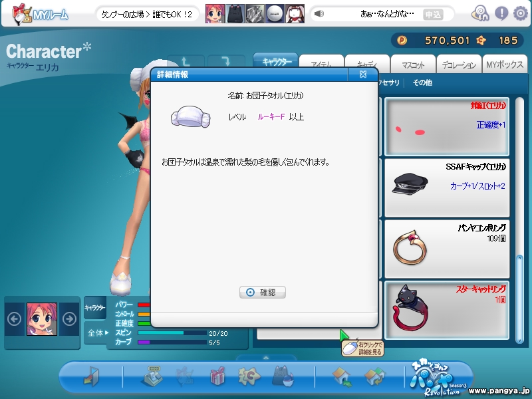
Task: Click the cookie star icon beside 185
Action: click(x=481, y=41)
